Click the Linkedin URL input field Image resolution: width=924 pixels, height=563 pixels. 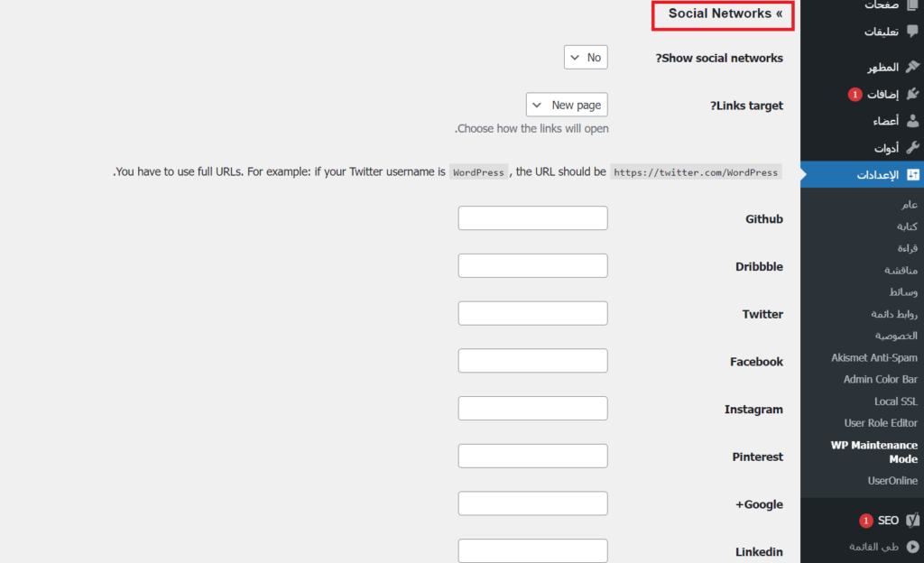532,550
